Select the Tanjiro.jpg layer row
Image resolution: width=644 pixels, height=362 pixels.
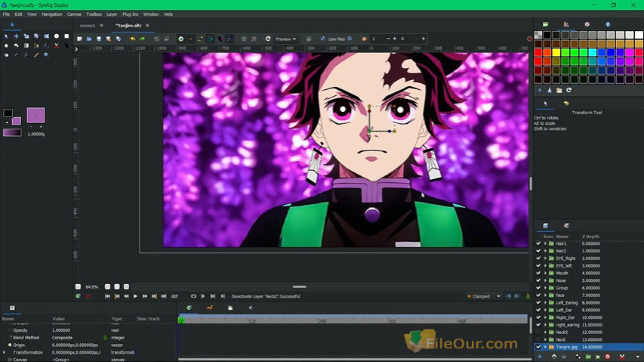tap(589, 347)
